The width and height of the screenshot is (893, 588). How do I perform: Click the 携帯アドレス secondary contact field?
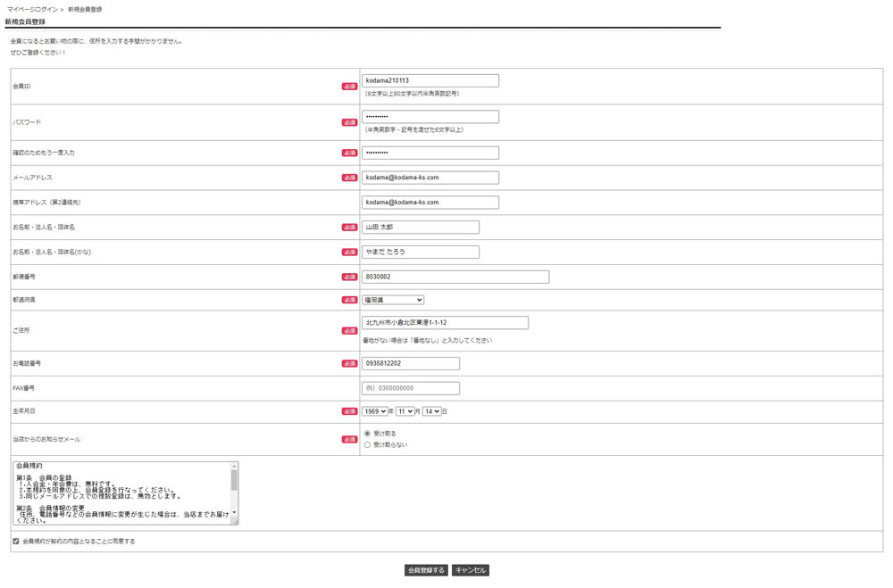click(430, 203)
